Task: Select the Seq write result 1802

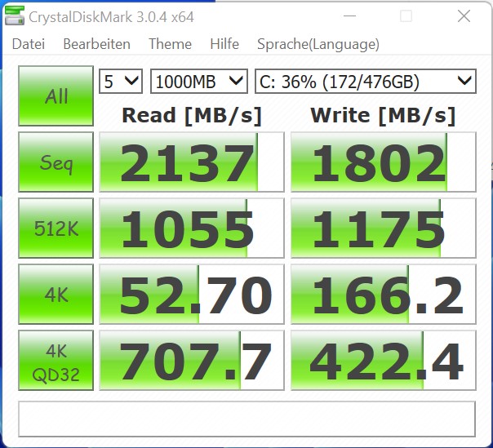Action: coord(384,162)
